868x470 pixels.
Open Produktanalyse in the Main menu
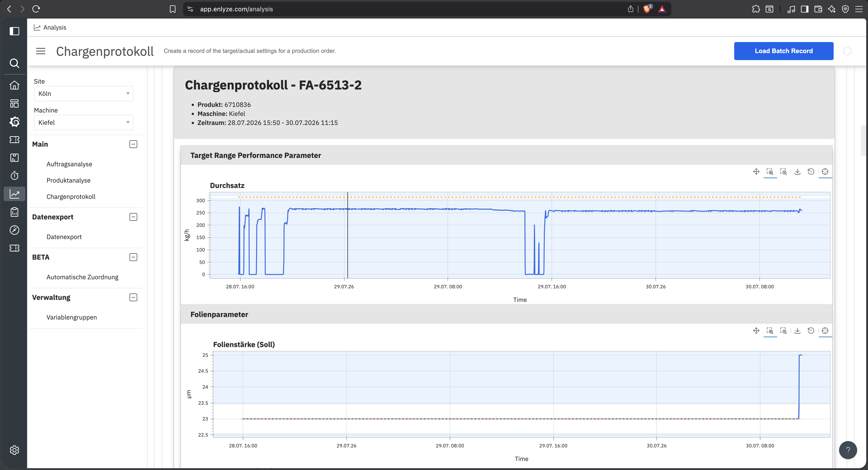click(x=68, y=180)
